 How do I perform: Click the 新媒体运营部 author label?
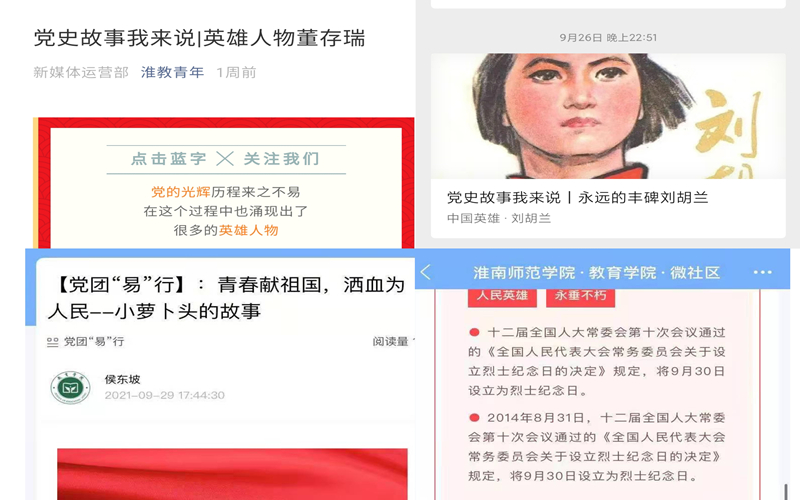(x=81, y=72)
